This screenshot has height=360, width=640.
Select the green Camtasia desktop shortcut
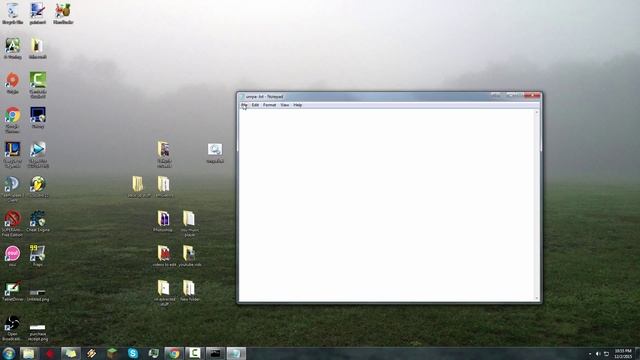38,84
